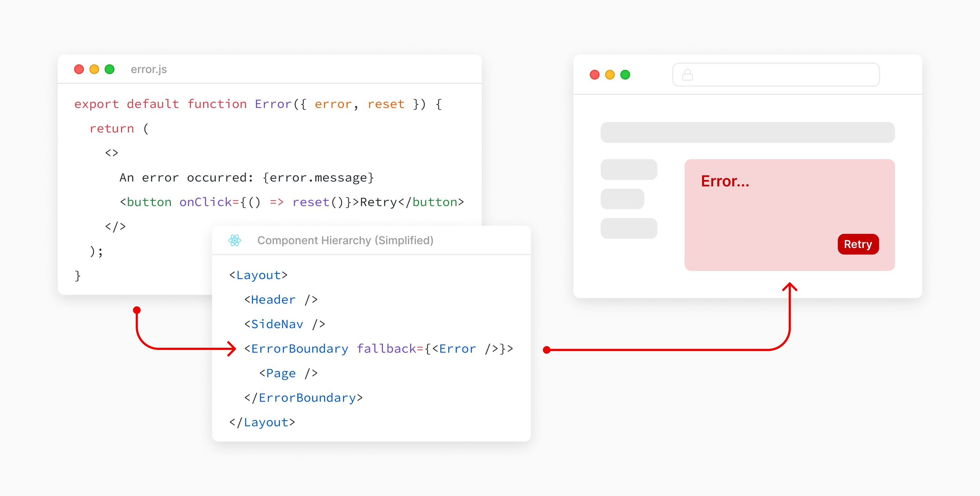Click the <SideNav /> tree line
The height and width of the screenshot is (496, 980).
click(285, 324)
